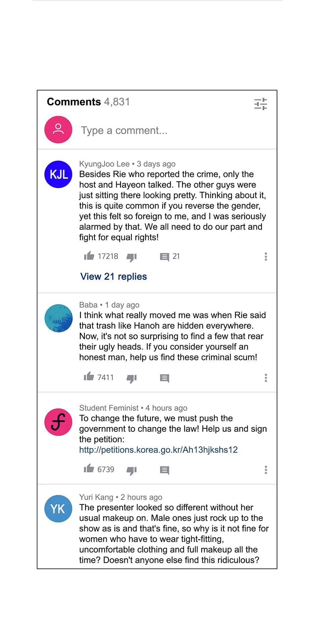Click the Student Feminist username

(109, 408)
